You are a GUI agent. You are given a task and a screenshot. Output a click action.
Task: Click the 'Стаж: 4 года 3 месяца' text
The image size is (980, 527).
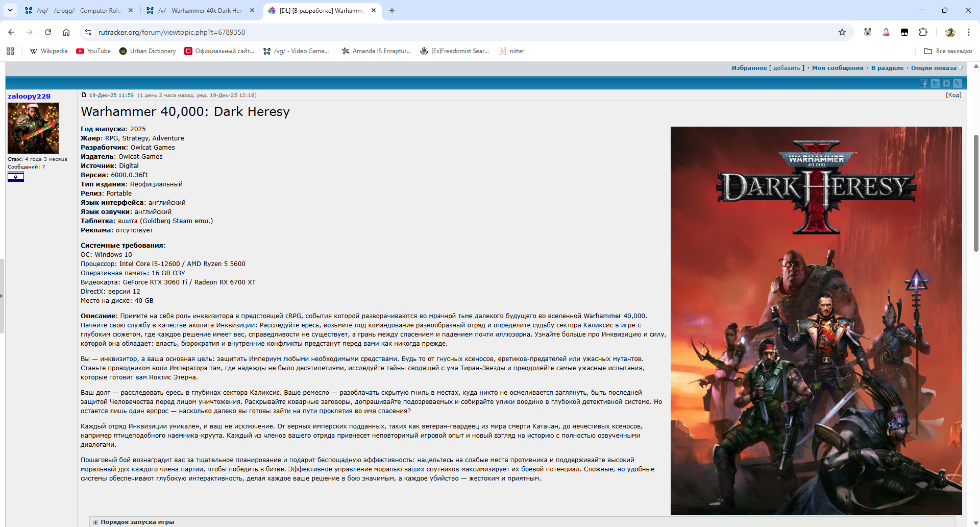click(37, 159)
